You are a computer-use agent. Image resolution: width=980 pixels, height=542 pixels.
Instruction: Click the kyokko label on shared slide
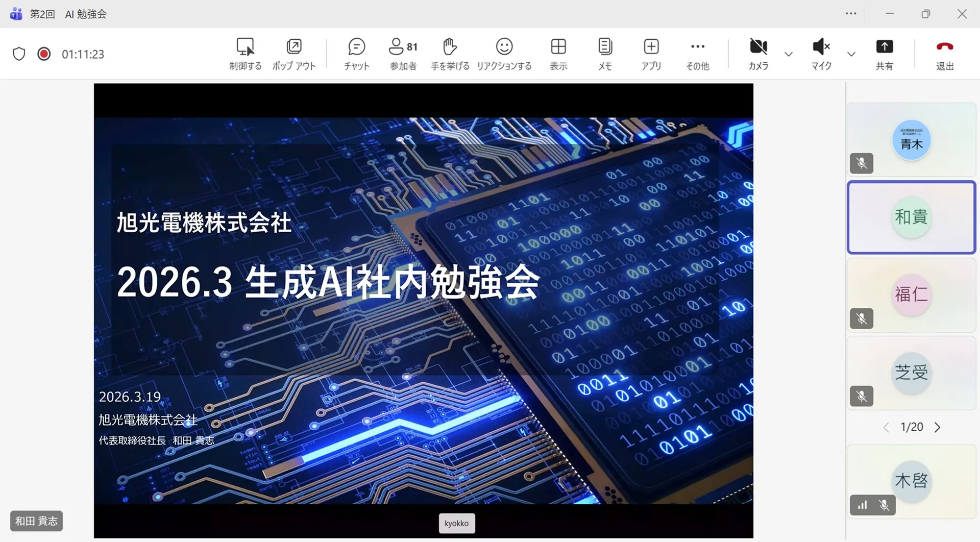[x=457, y=523]
